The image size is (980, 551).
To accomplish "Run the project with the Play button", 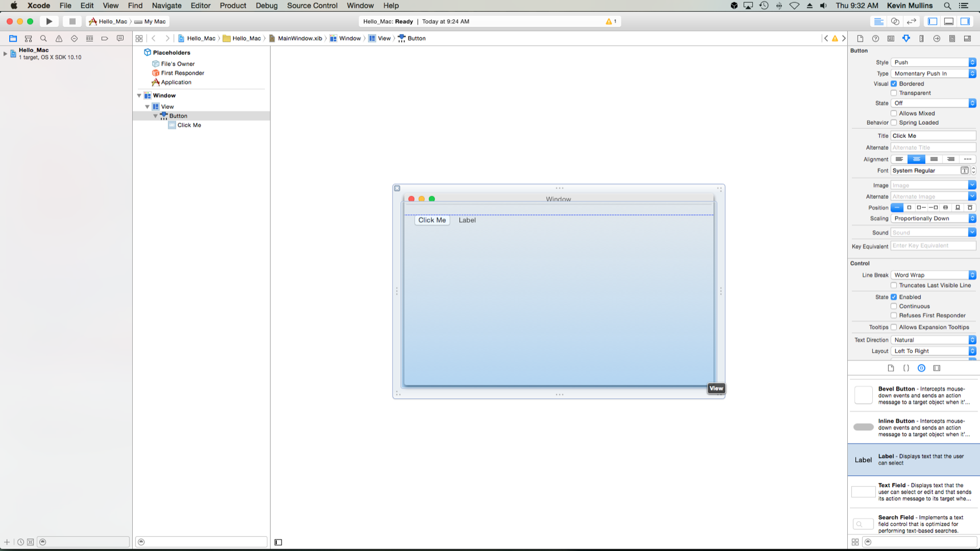I will [x=49, y=22].
